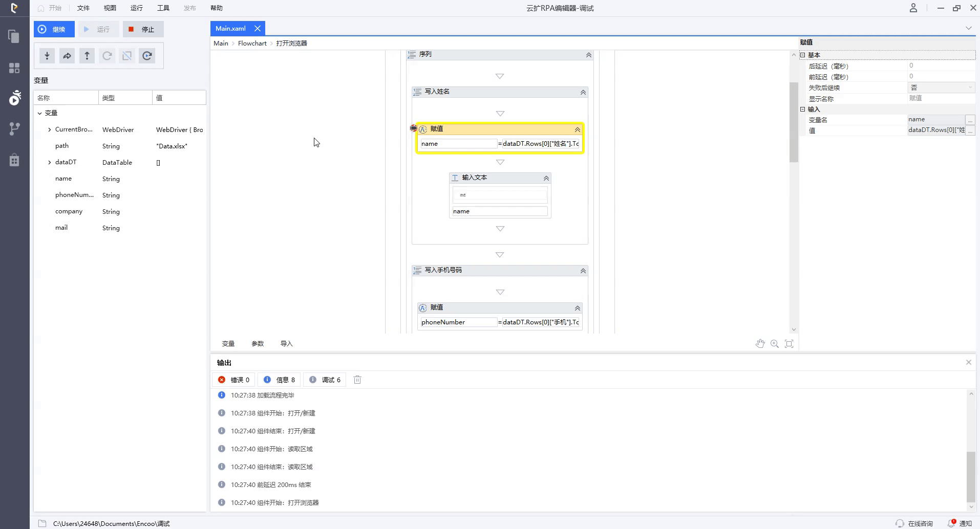Image resolution: width=980 pixels, height=529 pixels.
Task: Click the fit-to-screen icon on canvas
Action: tap(789, 344)
